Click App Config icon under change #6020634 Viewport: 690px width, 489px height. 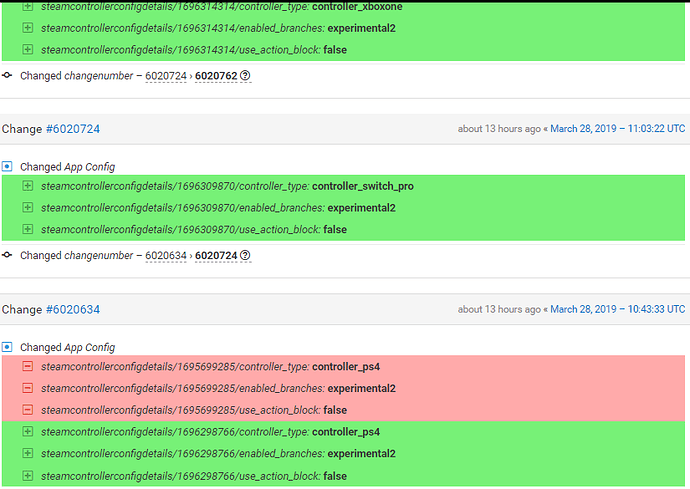click(x=7, y=347)
